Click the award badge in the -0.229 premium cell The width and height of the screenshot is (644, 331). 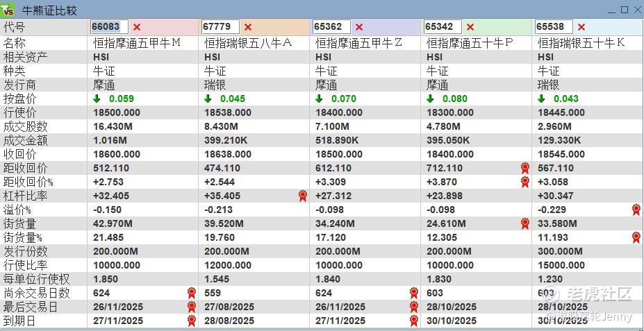pos(636,210)
